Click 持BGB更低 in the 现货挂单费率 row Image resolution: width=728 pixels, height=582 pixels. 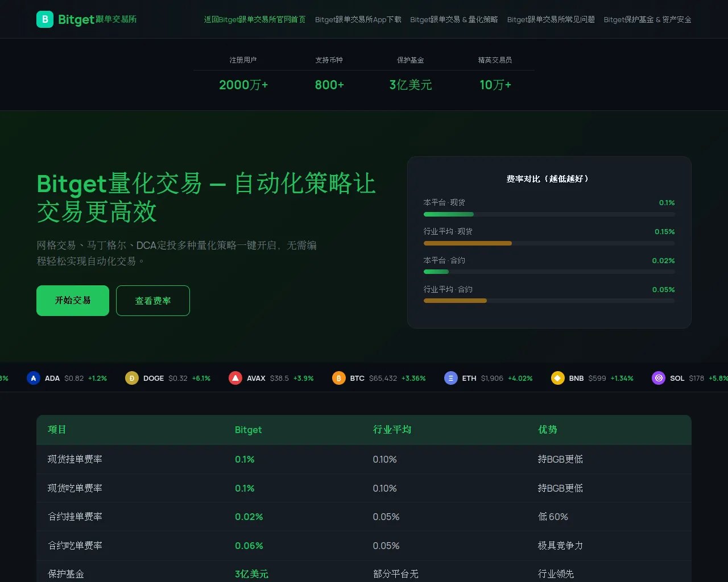(x=560, y=459)
